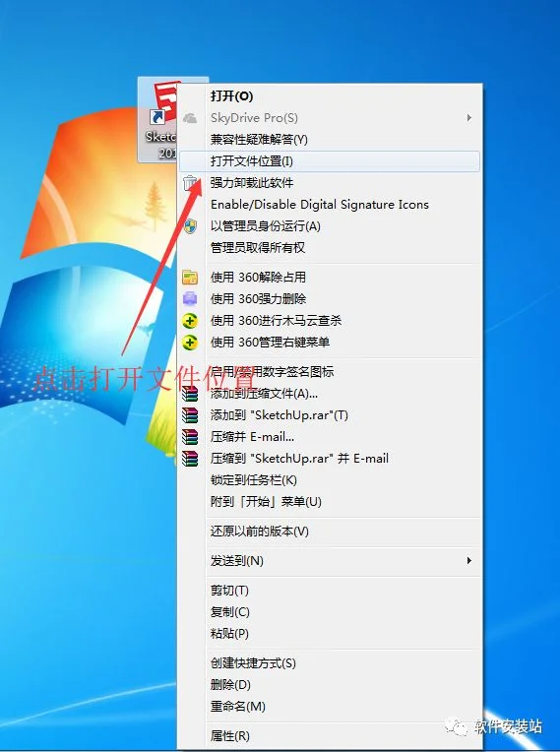Click 打开文件位置(I)
Image resolution: width=560 pixels, height=752 pixels.
click(330, 161)
